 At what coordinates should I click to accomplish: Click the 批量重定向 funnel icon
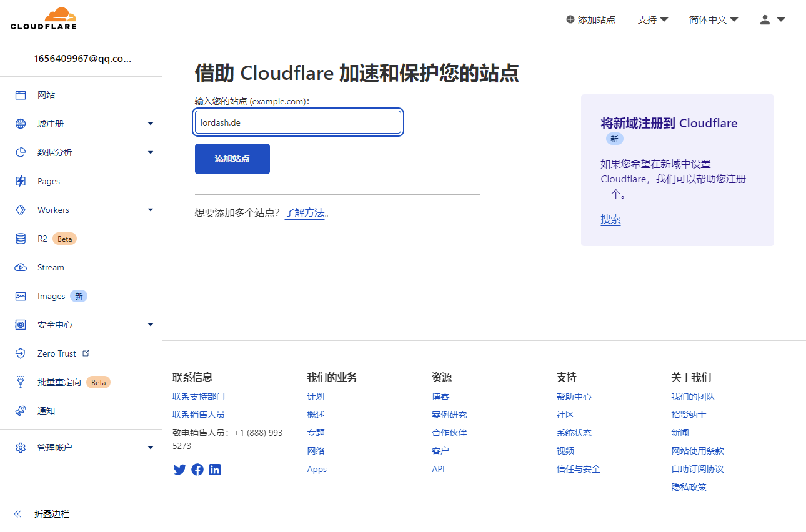[21, 382]
